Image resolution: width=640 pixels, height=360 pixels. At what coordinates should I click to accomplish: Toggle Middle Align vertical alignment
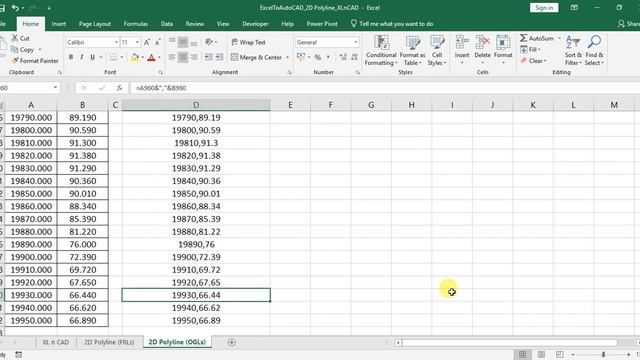[183, 42]
